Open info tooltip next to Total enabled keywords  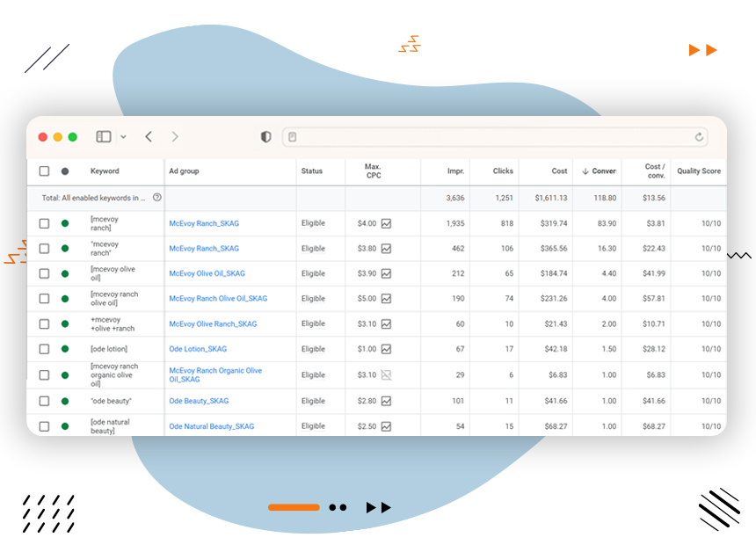[156, 198]
